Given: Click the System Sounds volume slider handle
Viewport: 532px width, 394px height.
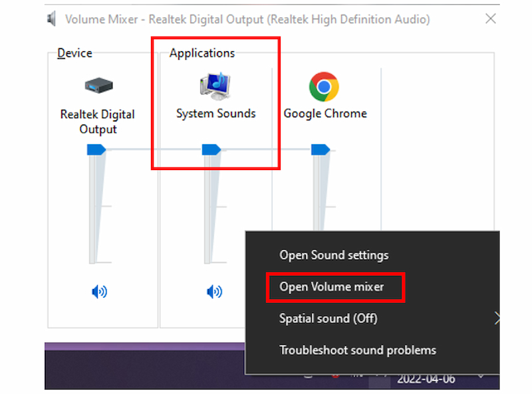Looking at the screenshot, I should click(211, 149).
